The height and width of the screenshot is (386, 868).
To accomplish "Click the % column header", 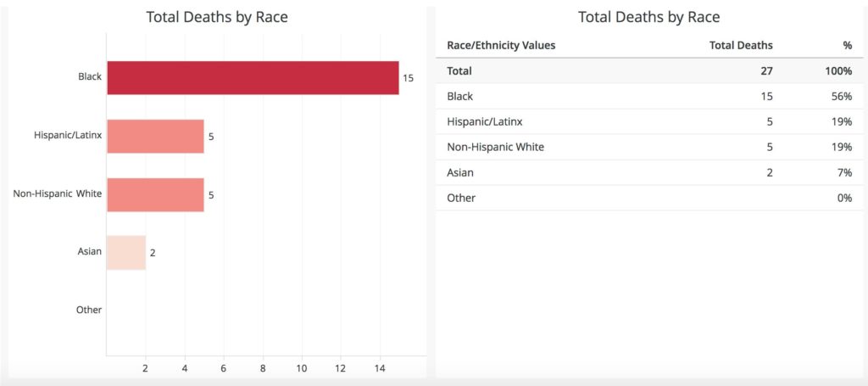I will coord(846,45).
